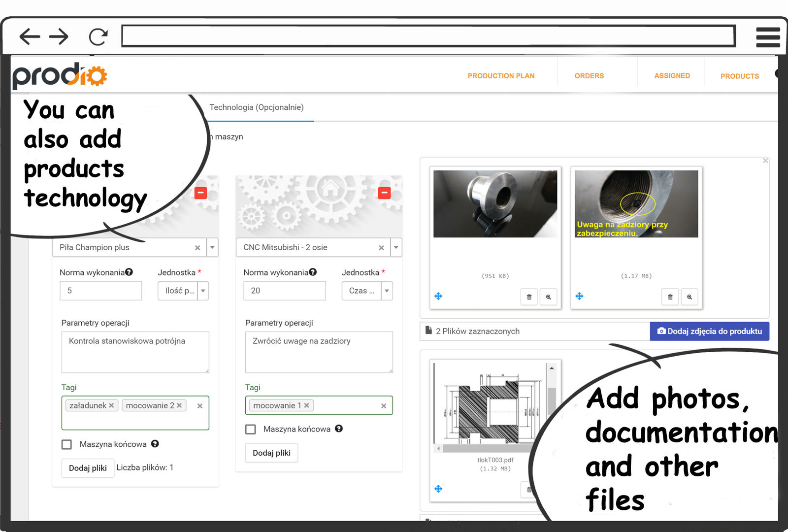Image resolution: width=788 pixels, height=532 pixels.
Task: Close the photo preview panel
Action: 765,161
